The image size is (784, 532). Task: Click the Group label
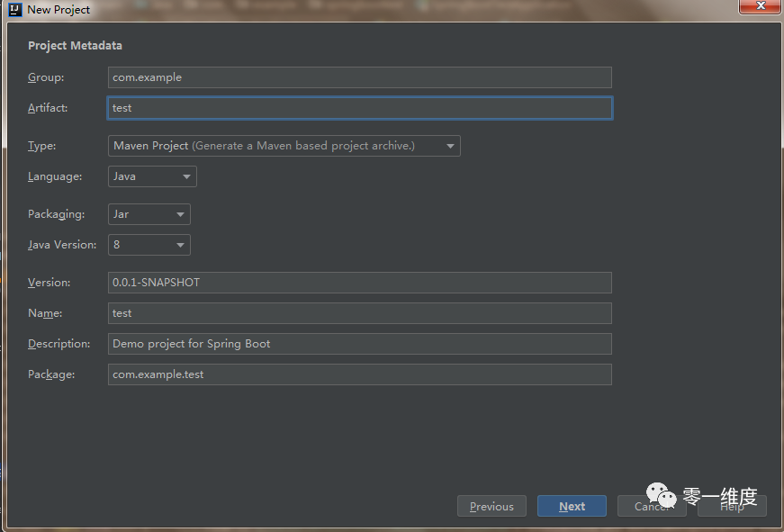click(46, 77)
